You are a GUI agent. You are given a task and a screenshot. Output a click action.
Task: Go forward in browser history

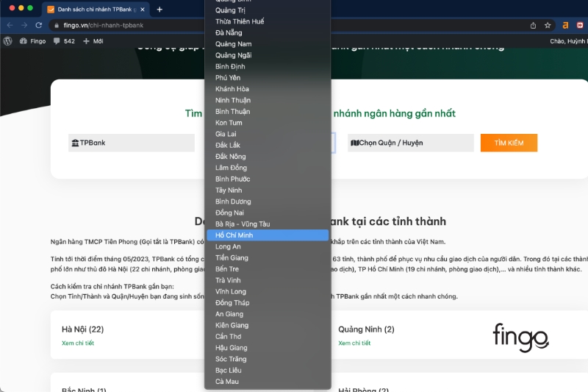point(24,25)
